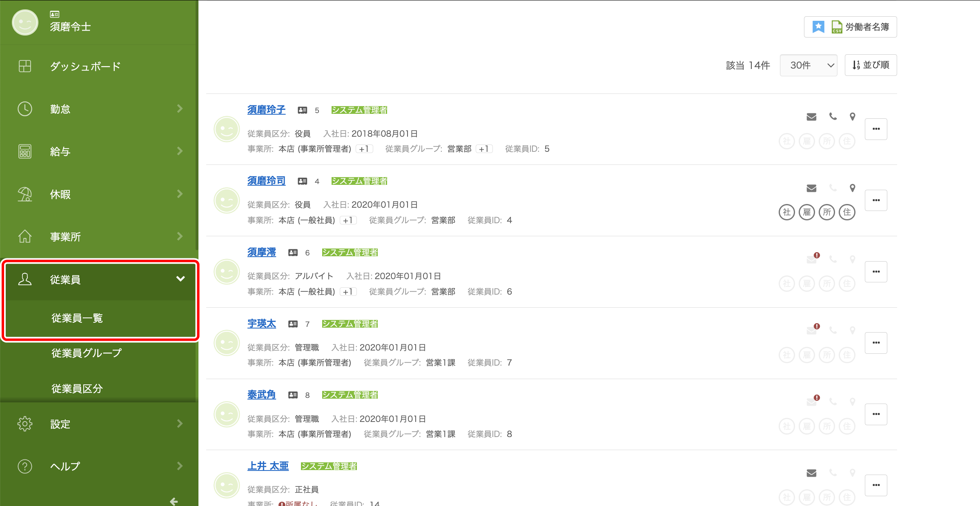Open 従業員区分 submenu item

77,388
